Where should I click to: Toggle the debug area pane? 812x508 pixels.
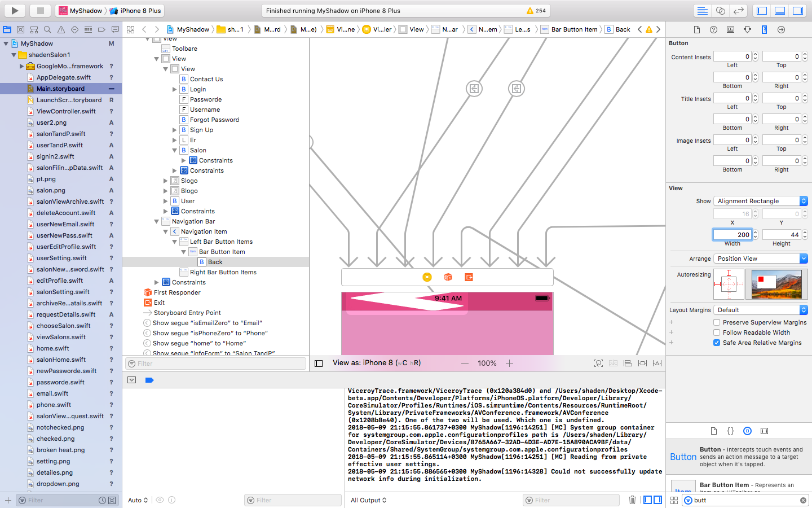point(780,11)
